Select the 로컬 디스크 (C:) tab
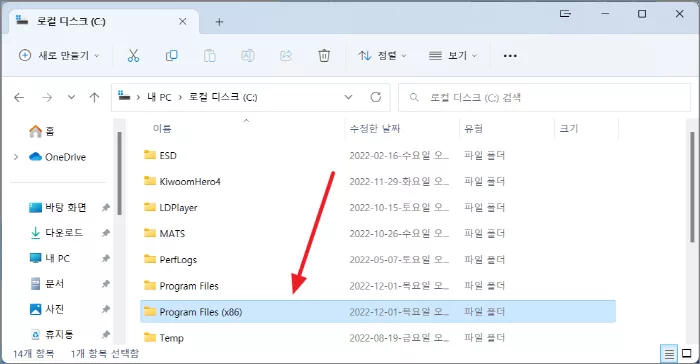700x364 pixels. 104,21
